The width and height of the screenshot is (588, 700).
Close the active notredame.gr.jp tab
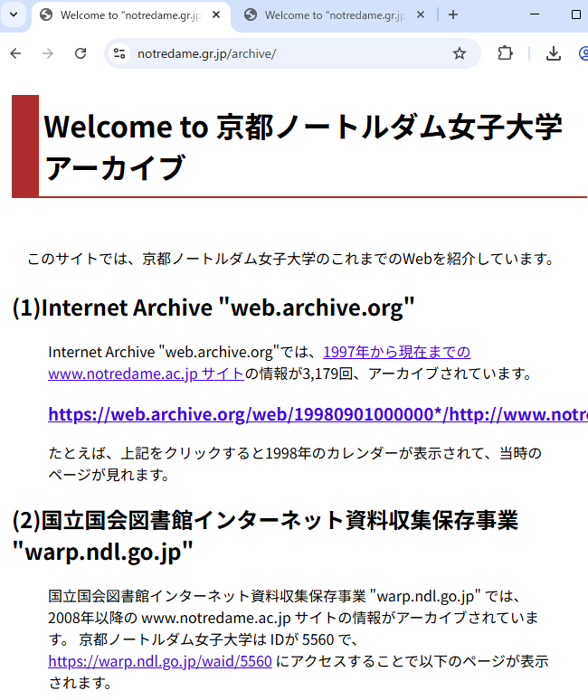click(x=217, y=15)
